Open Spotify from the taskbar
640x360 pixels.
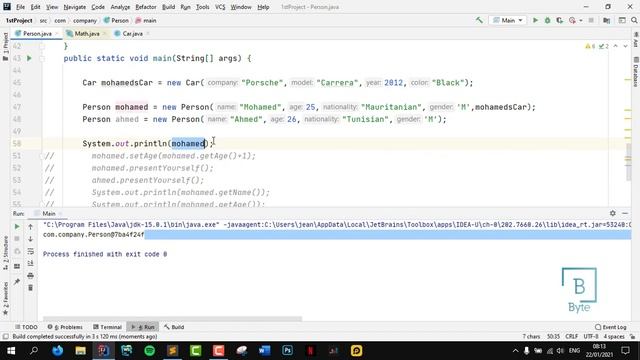click(150, 351)
